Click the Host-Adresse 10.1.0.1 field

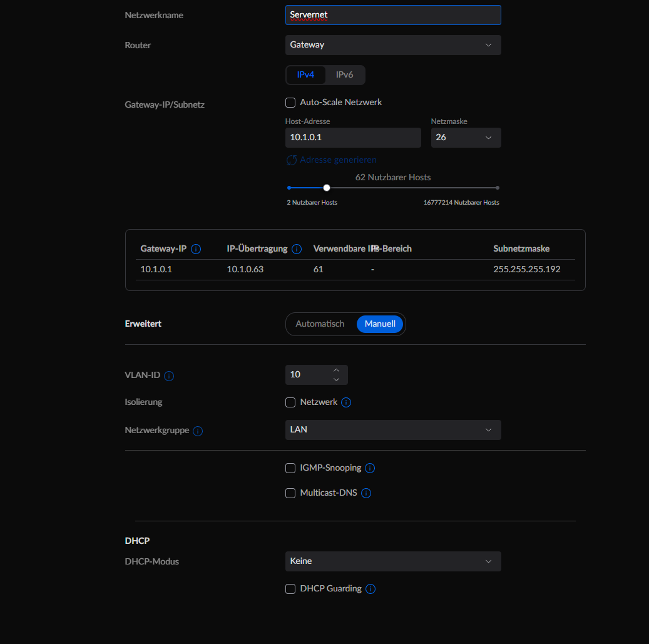pos(353,138)
